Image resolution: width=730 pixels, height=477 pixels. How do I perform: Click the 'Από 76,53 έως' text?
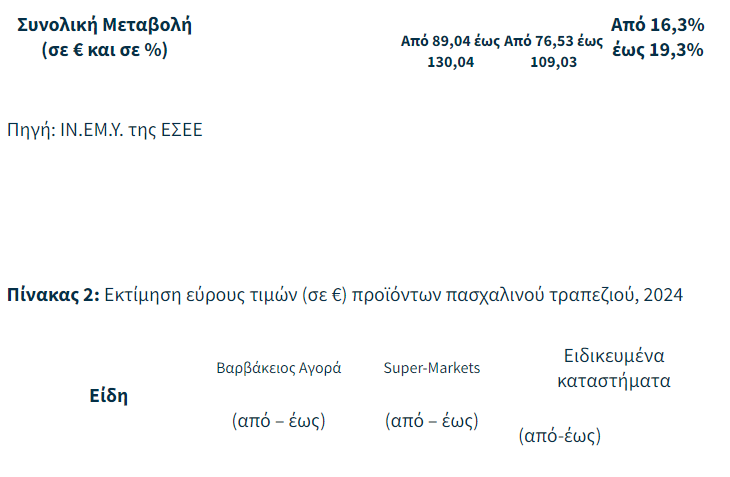[553, 41]
